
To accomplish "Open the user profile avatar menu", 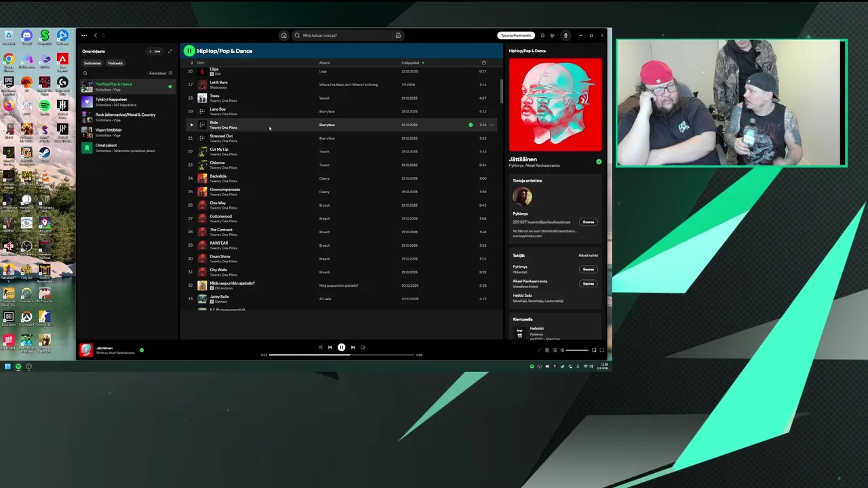I will pos(566,35).
